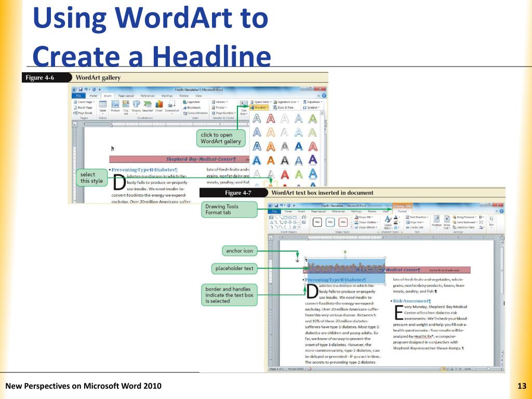The width and height of the screenshot is (532, 399).
Task: Switch to the Review tab in the Figure 4-7 window
Action: point(372,211)
